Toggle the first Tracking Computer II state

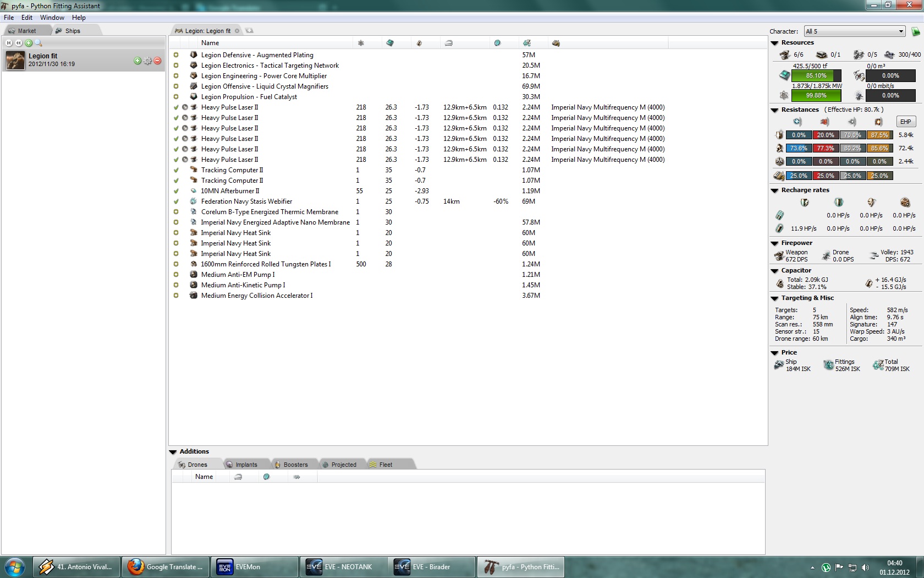[x=176, y=170]
